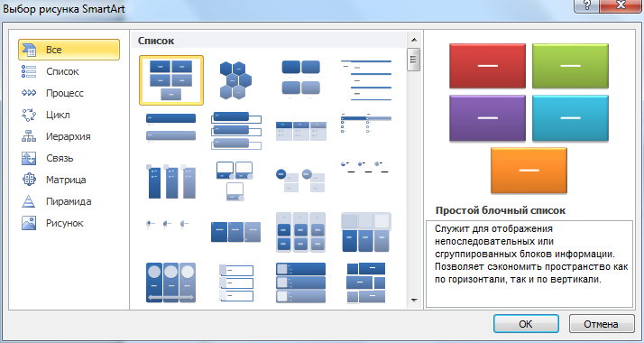This screenshot has height=343, width=644.
Task: Click the 'Список' gallery section header
Action: tap(156, 42)
